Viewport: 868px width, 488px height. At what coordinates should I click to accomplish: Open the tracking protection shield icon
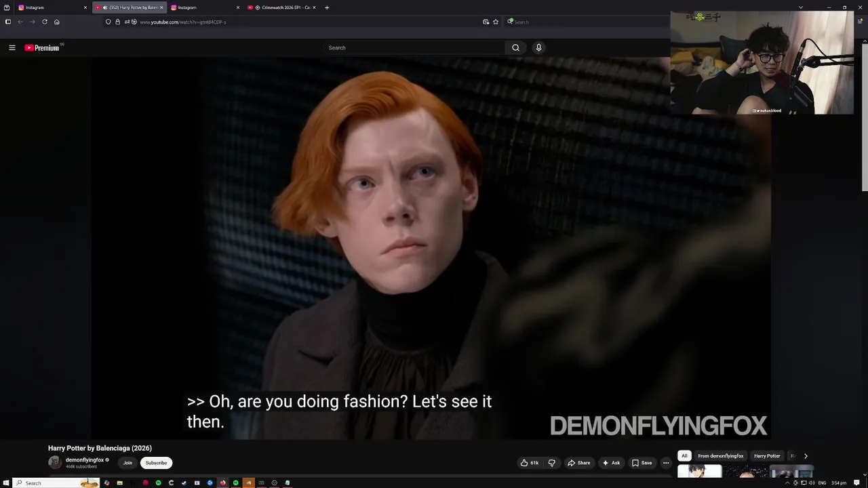(108, 22)
